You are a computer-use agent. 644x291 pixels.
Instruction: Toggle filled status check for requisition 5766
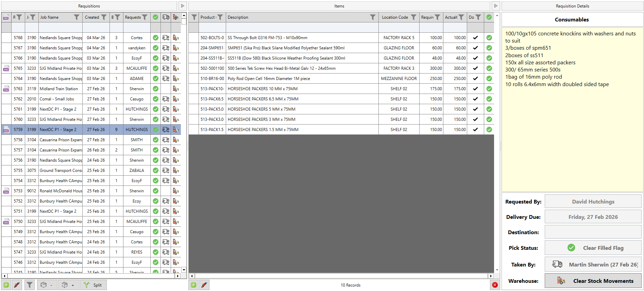coord(155,58)
